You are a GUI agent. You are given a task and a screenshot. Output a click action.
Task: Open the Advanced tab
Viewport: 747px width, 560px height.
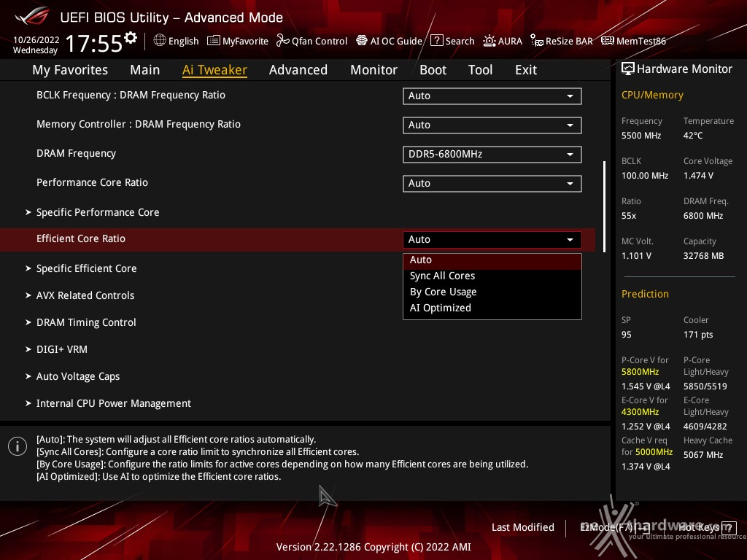(298, 70)
